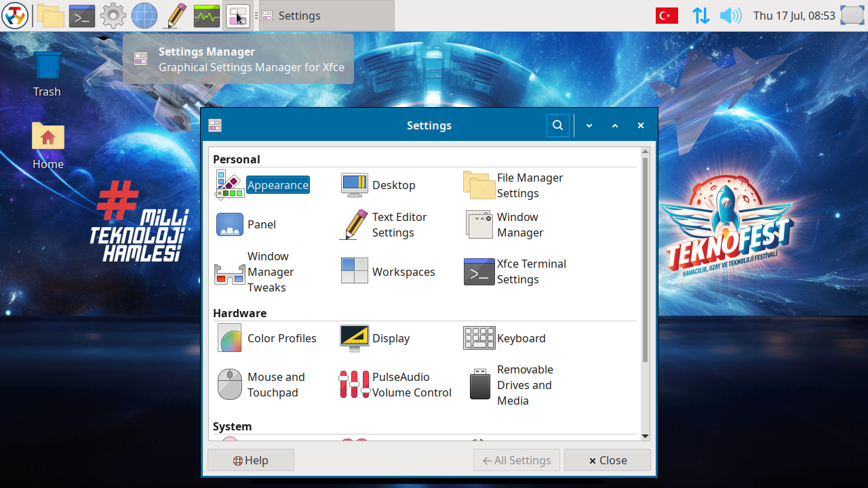Open the volume control in the system tray
This screenshot has width=868, height=488.
tap(731, 16)
